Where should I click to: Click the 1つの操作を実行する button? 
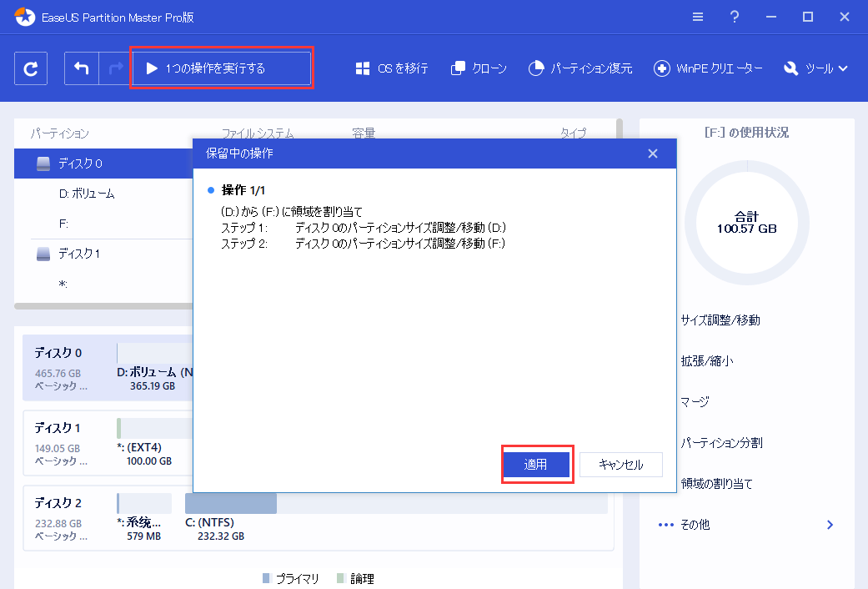tap(222, 68)
